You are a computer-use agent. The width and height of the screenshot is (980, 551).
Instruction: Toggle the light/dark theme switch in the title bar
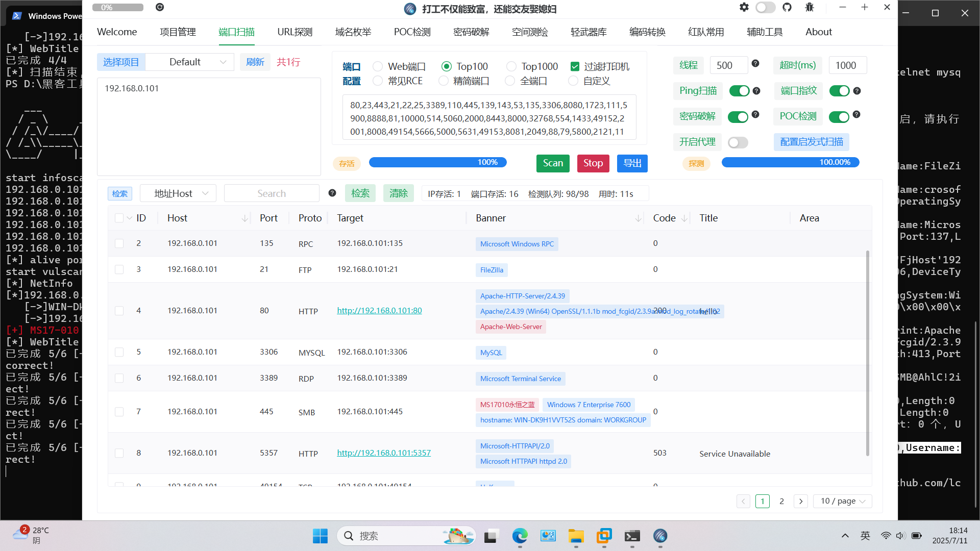click(x=765, y=7)
